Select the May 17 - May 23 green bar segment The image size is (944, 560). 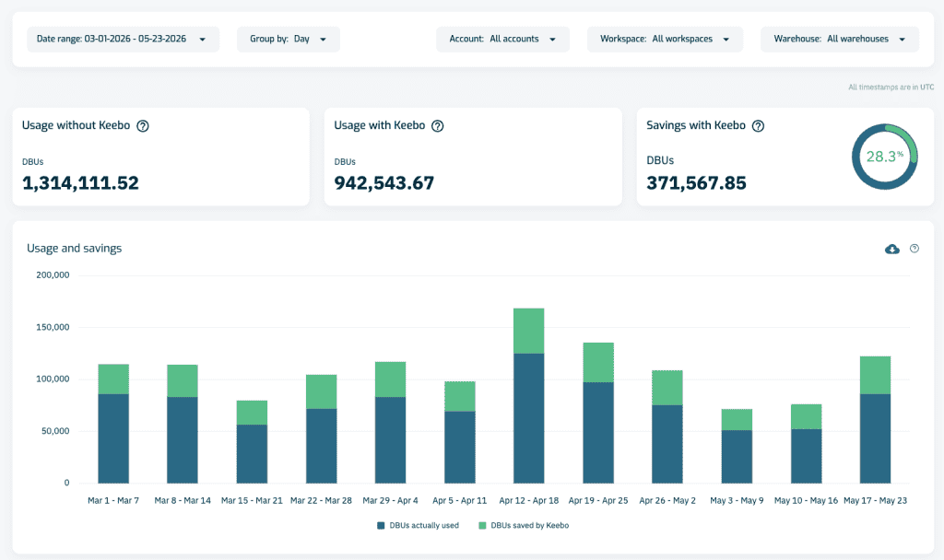pyautogui.click(x=876, y=376)
